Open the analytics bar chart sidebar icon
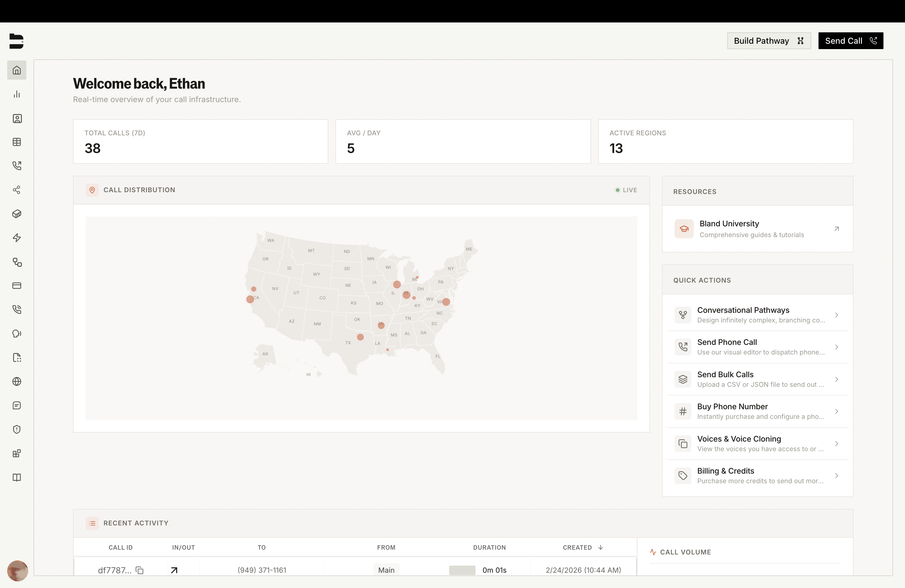The image size is (905, 588). [x=17, y=94]
